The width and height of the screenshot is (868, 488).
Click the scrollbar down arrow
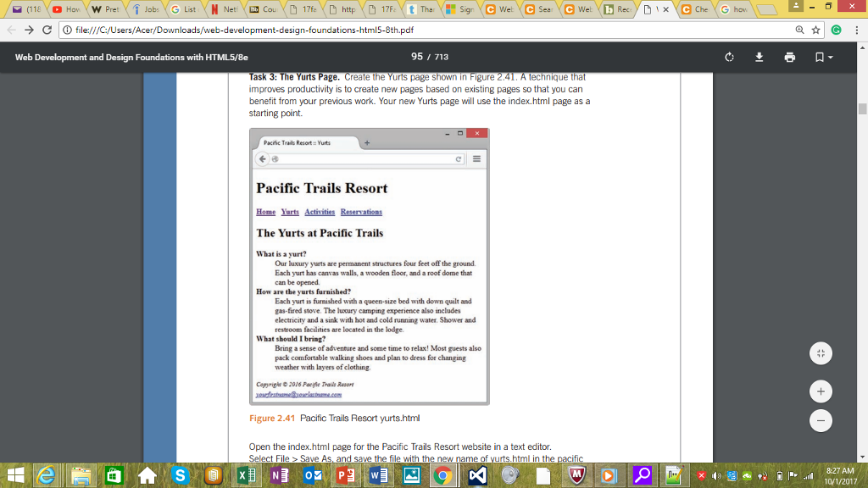tap(862, 457)
